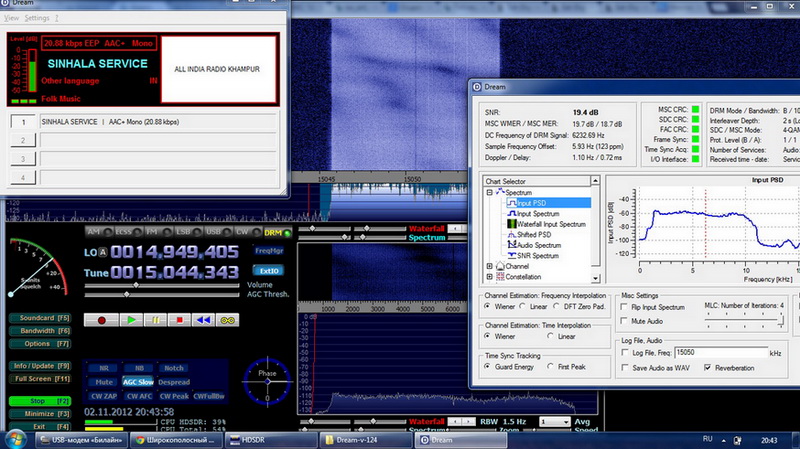The height and width of the screenshot is (449, 800).
Task: Click the Log File Freq input field
Action: pyautogui.click(x=721, y=353)
